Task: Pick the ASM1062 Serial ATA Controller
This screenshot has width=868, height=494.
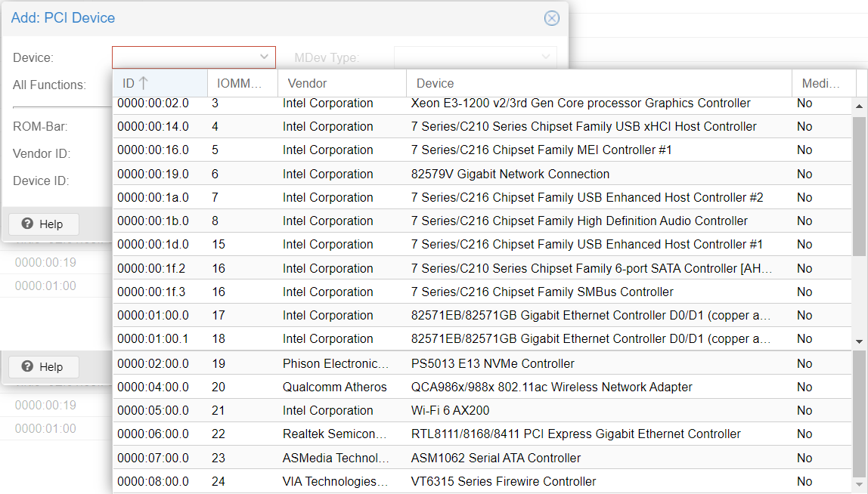Action: [x=495, y=458]
